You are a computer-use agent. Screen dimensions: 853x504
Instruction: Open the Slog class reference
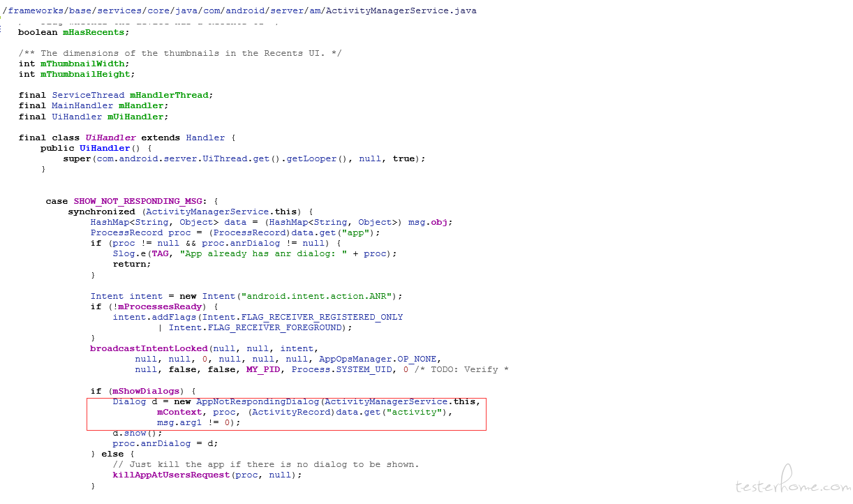point(124,253)
